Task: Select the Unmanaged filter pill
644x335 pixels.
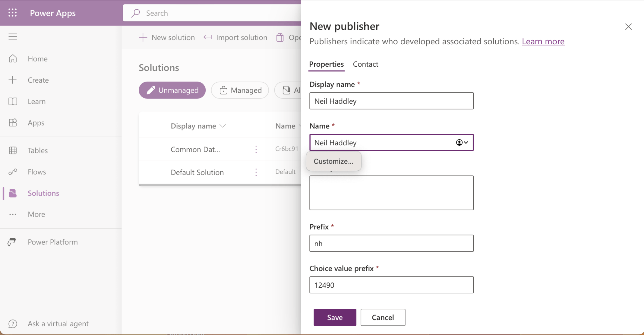Action: [172, 90]
